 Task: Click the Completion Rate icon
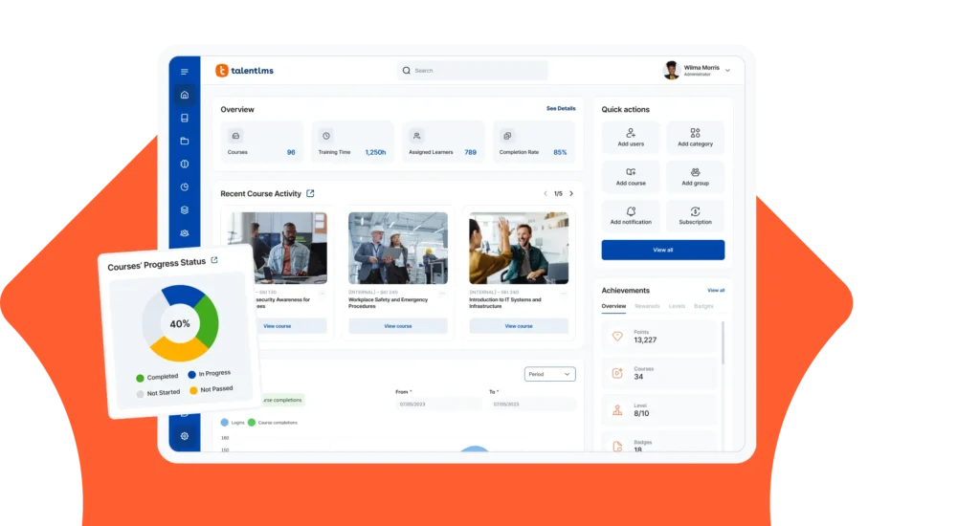507,136
